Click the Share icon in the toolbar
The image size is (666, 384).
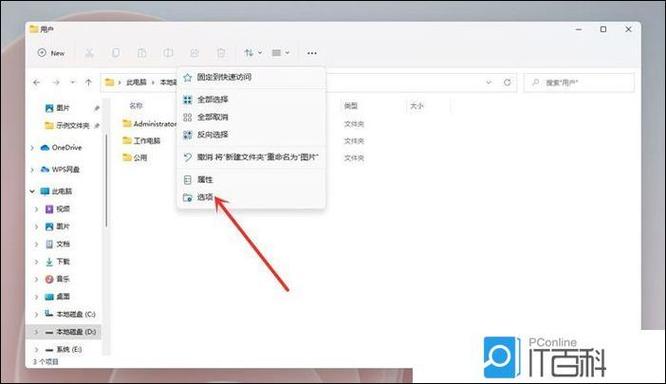pyautogui.click(x=195, y=53)
